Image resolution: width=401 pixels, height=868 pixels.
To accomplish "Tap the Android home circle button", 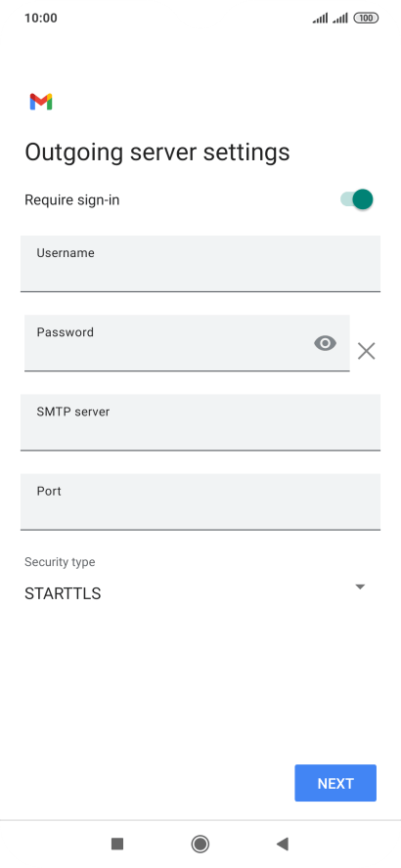I will tap(200, 844).
